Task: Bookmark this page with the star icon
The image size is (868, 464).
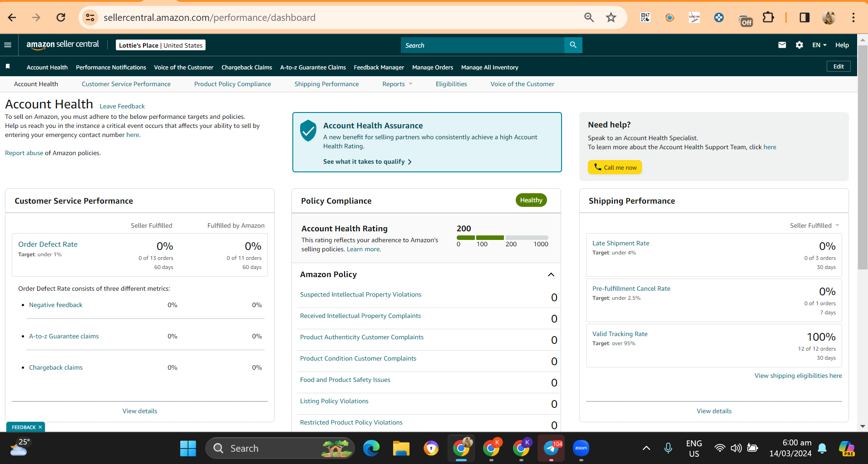Action: [611, 18]
